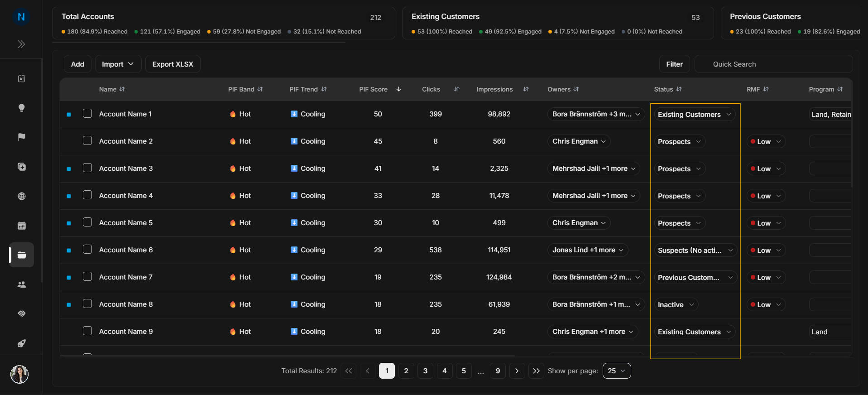This screenshot has width=868, height=395.
Task: Open the globe sidebar icon
Action: pyautogui.click(x=21, y=196)
